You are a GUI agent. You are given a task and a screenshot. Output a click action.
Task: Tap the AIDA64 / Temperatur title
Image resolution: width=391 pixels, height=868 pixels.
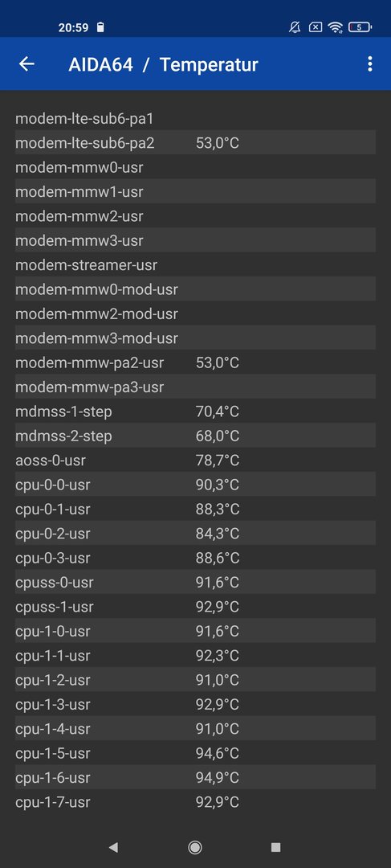tap(163, 65)
